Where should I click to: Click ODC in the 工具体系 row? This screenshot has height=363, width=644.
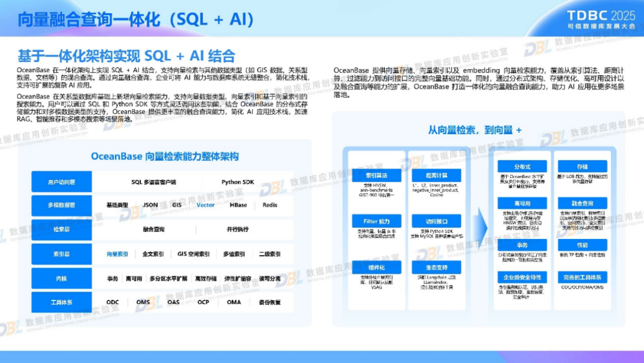point(113,302)
